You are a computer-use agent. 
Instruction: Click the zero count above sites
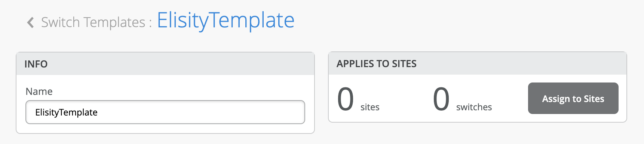click(x=346, y=99)
